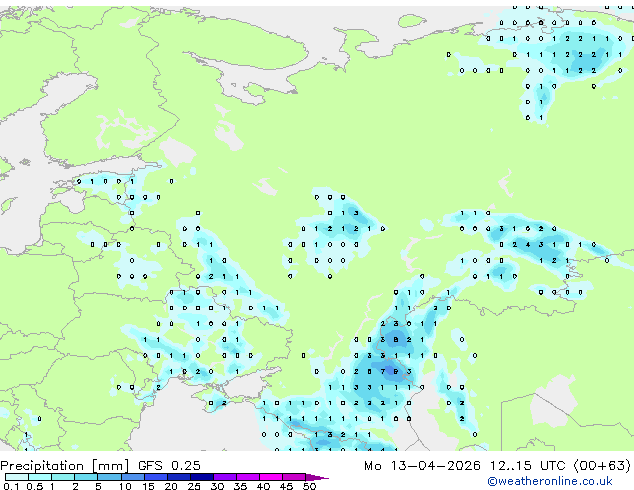Viewport: 634px width, 490px height.
Task: Click the '0.5' legend scale label
Action: point(35,486)
